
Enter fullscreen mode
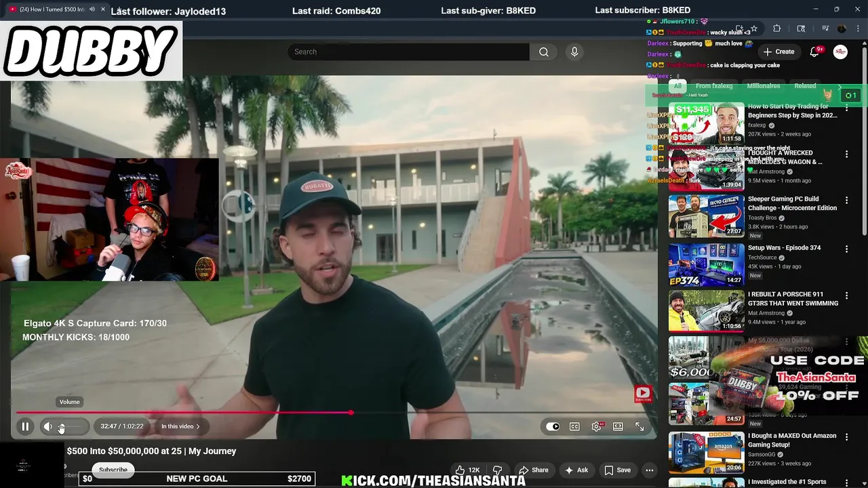(639, 426)
